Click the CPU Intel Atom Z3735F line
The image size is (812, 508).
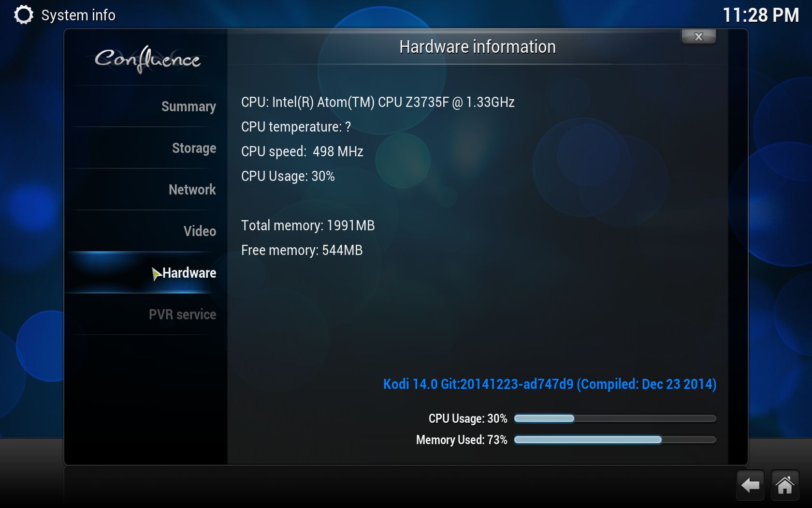click(x=378, y=102)
